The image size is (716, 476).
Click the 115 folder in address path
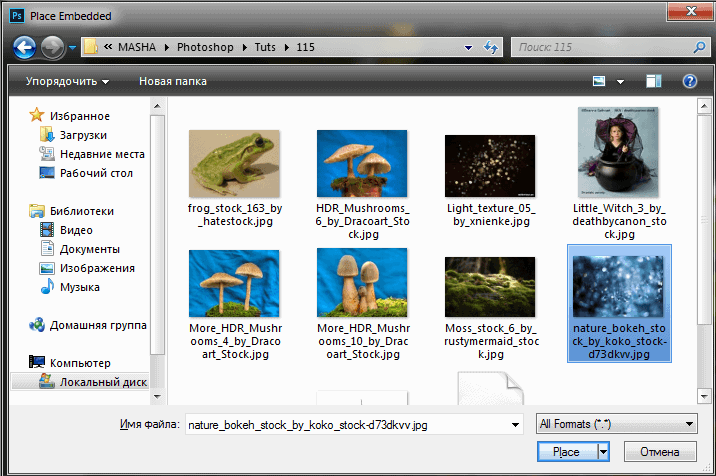[x=306, y=47]
